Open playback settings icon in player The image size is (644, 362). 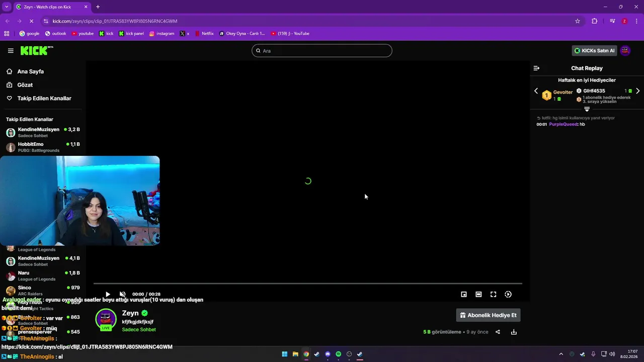[508, 294]
